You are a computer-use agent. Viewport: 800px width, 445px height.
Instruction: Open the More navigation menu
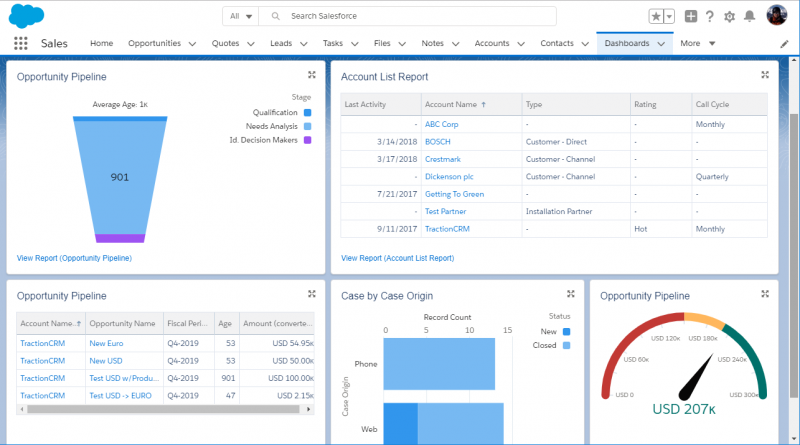[697, 43]
